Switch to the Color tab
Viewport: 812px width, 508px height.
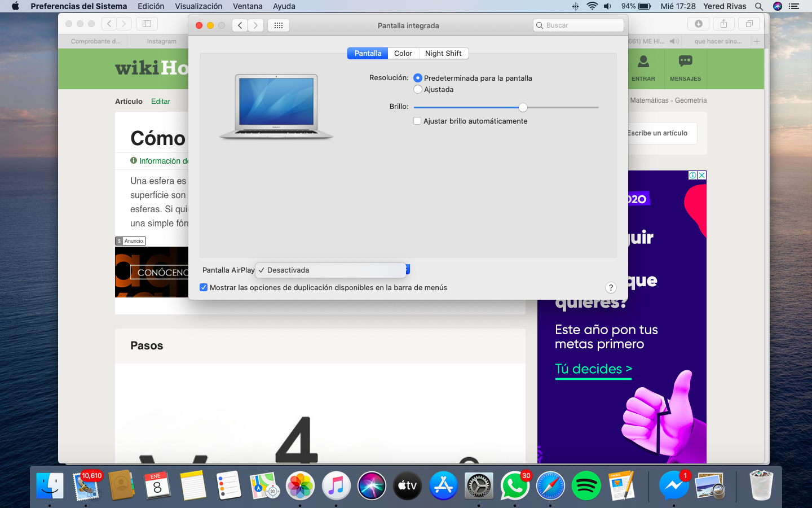[403, 53]
